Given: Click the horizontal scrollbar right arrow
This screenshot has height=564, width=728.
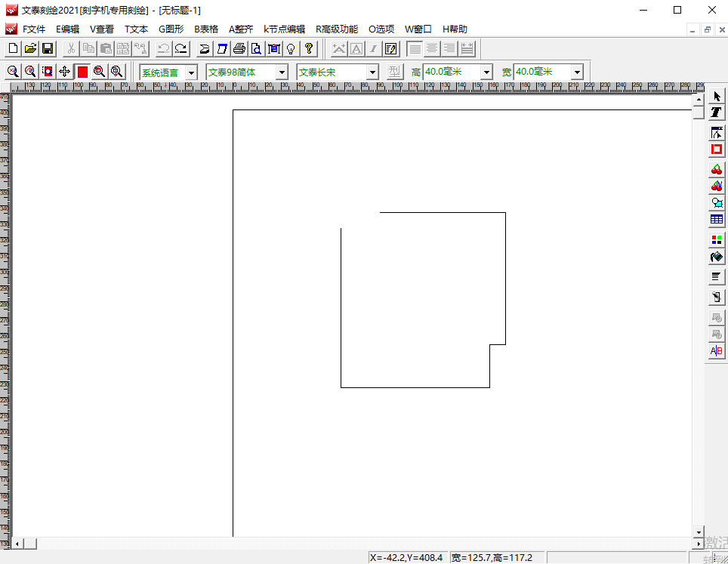Looking at the screenshot, I should point(699,543).
